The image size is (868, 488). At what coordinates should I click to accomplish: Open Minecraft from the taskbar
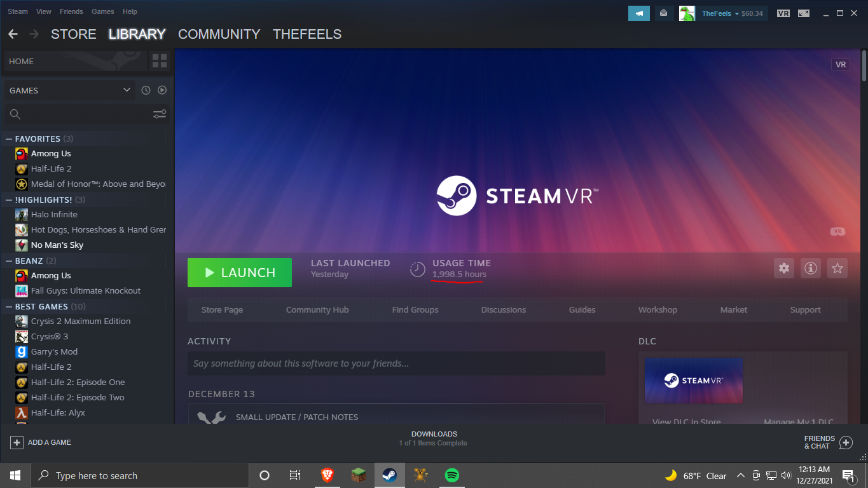pos(359,475)
